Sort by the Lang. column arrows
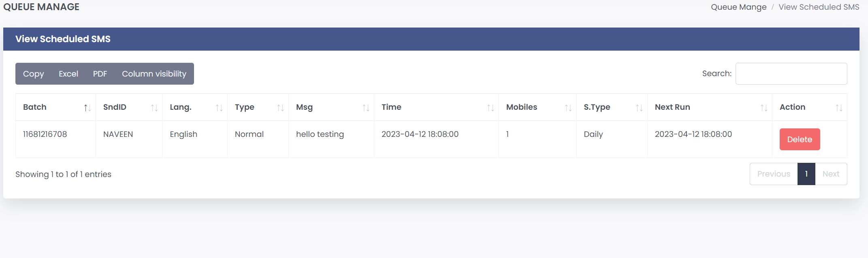The image size is (868, 258). (219, 108)
